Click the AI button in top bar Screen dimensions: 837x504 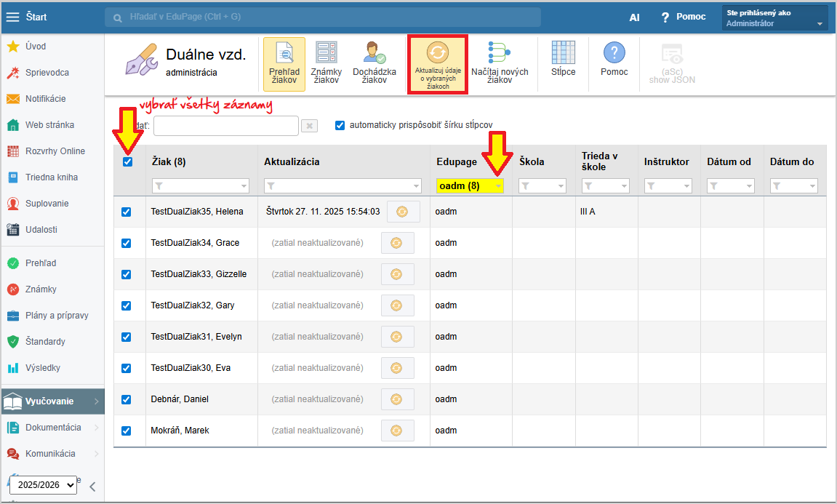click(x=634, y=17)
